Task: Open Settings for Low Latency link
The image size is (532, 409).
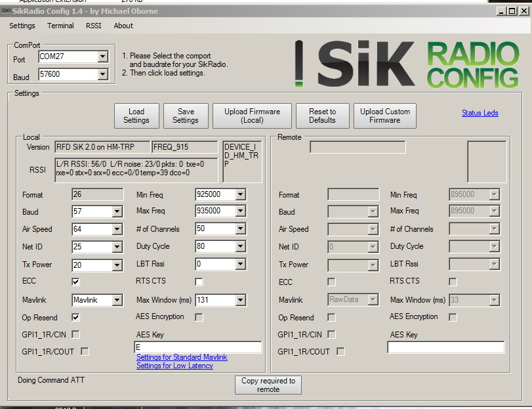Action: point(174,366)
